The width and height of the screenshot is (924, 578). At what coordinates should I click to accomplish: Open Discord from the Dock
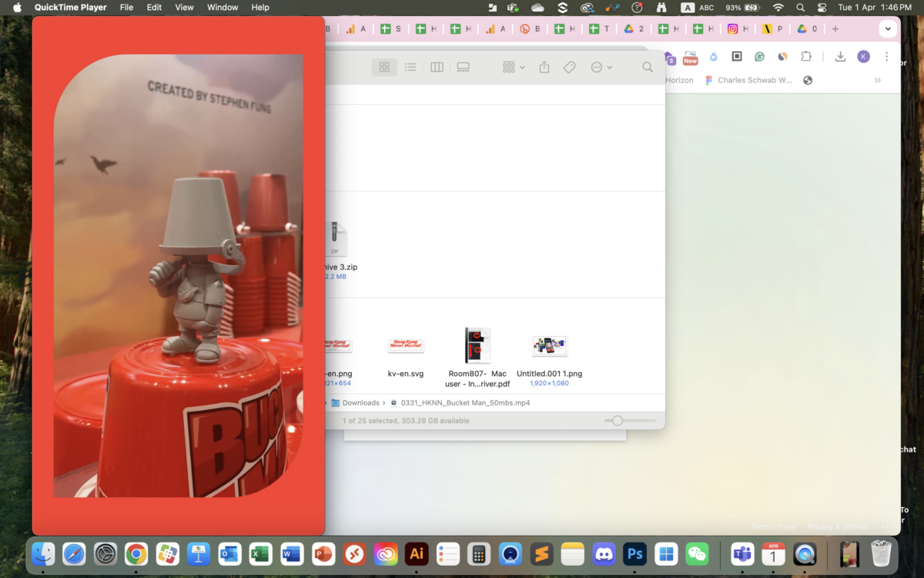point(604,553)
